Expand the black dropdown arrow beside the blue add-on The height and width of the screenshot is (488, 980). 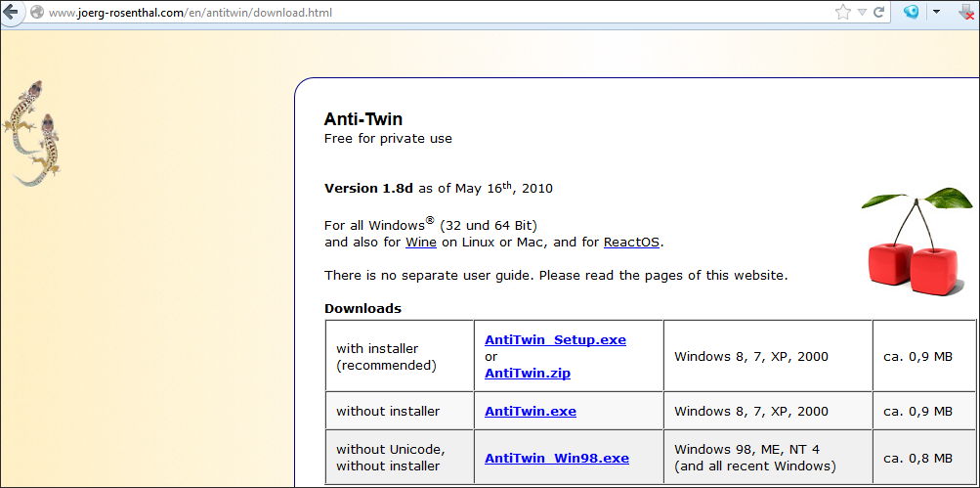(936, 12)
